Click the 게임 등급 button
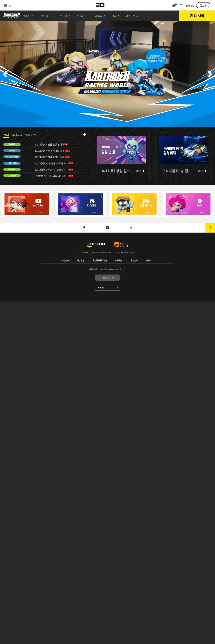This screenshot has height=644, width=215. click(x=107, y=278)
